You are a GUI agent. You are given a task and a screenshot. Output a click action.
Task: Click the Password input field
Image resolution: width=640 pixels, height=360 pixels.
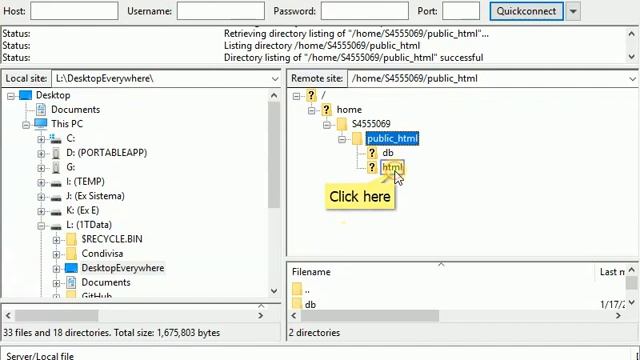[364, 11]
